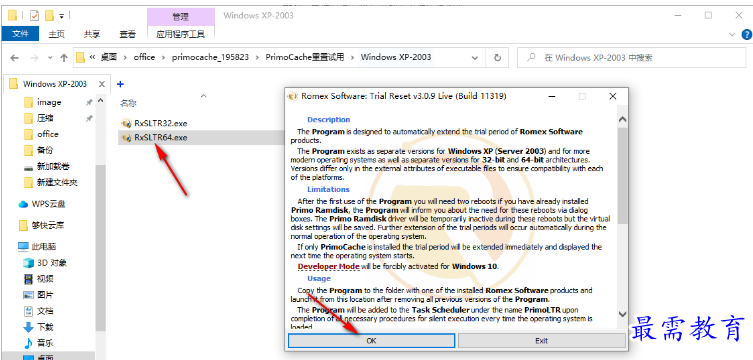The height and width of the screenshot is (360, 753).
Task: Open the 备份 folder in sidebar
Action: pyautogui.click(x=45, y=150)
